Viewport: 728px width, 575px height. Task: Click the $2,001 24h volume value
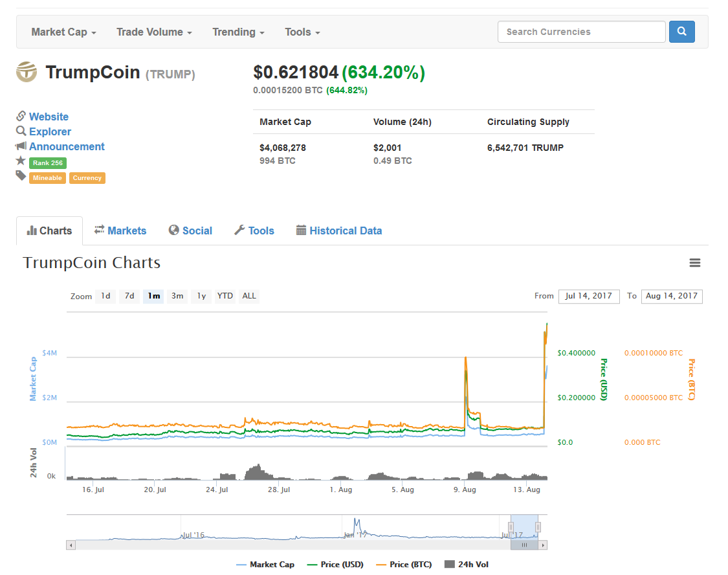point(387,148)
